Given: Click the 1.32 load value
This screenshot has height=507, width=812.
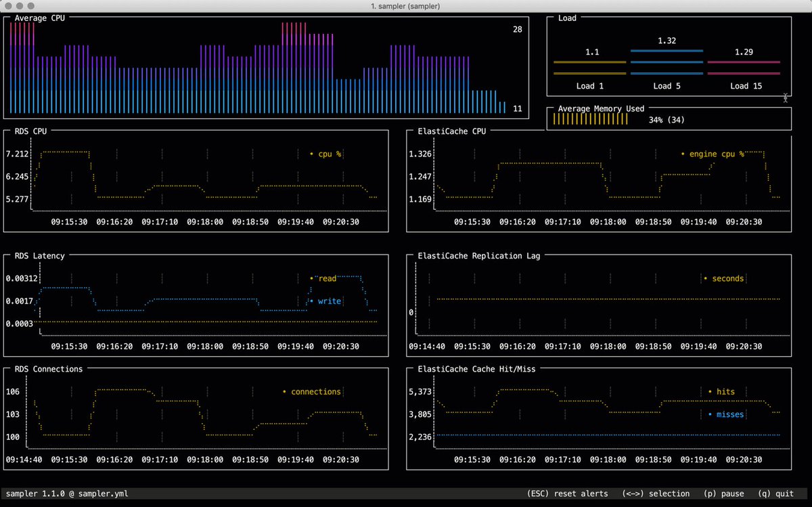Looking at the screenshot, I should [667, 41].
